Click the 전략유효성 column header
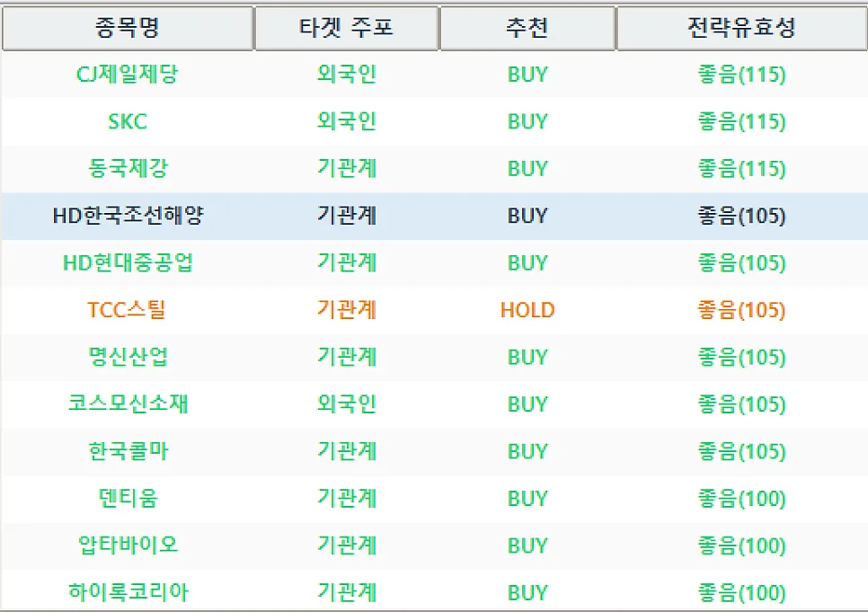 pos(742,27)
